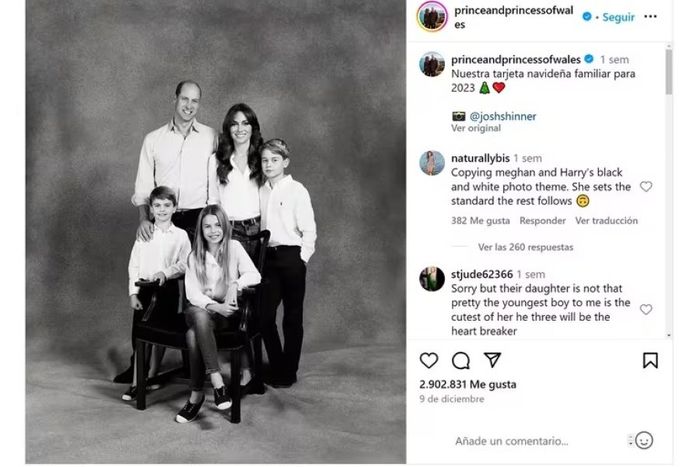Screen dimensions: 700x467
Task: Click Responder under naturallybis comment
Action: tap(542, 221)
